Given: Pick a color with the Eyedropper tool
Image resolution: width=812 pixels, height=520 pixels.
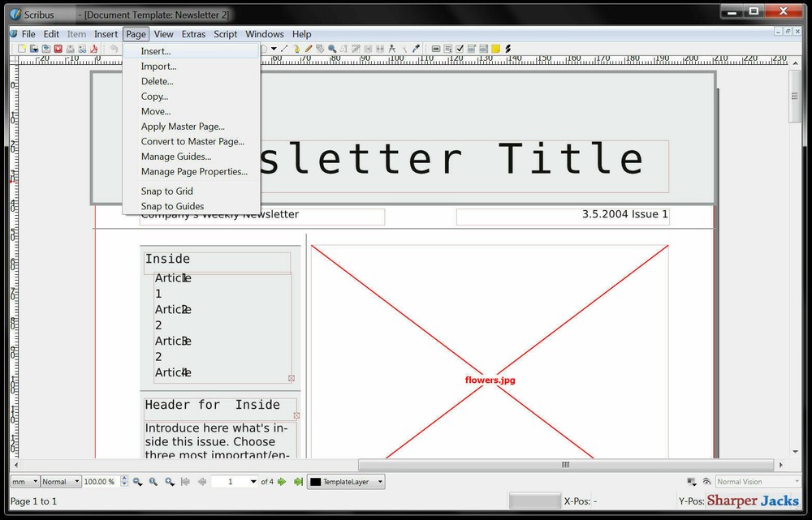Looking at the screenshot, I should click(x=414, y=48).
